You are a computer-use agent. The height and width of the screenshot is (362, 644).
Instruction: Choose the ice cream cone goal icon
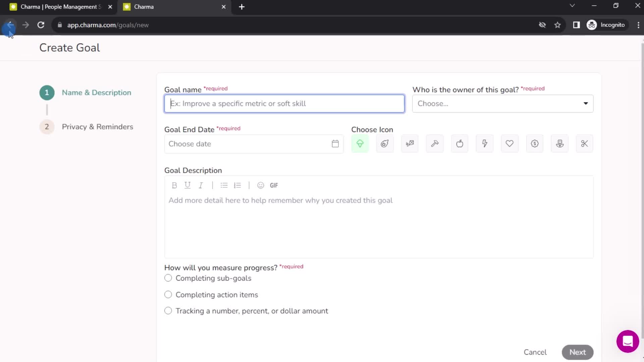(x=360, y=144)
